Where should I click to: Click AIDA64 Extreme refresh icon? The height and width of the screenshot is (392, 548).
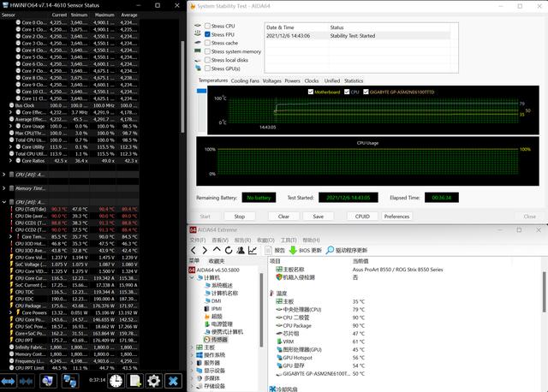point(229,250)
